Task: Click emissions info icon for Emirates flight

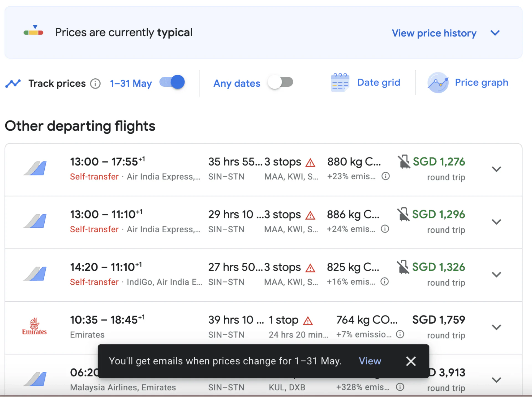Action: point(400,334)
